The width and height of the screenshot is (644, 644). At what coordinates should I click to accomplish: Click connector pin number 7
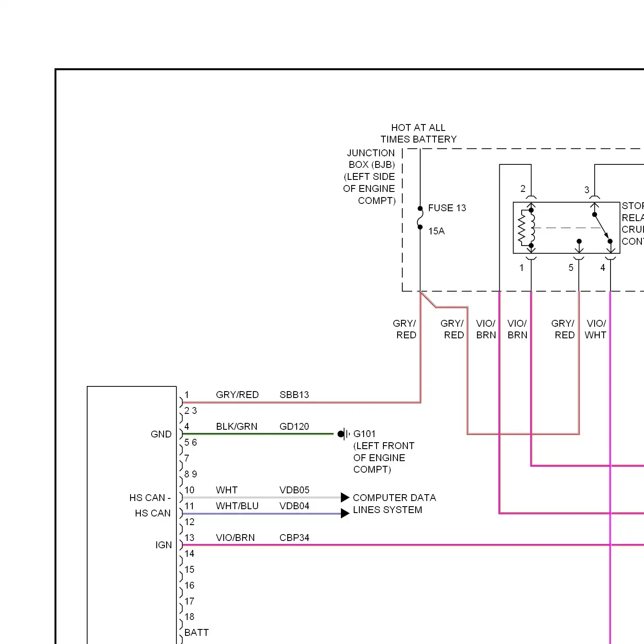click(187, 458)
